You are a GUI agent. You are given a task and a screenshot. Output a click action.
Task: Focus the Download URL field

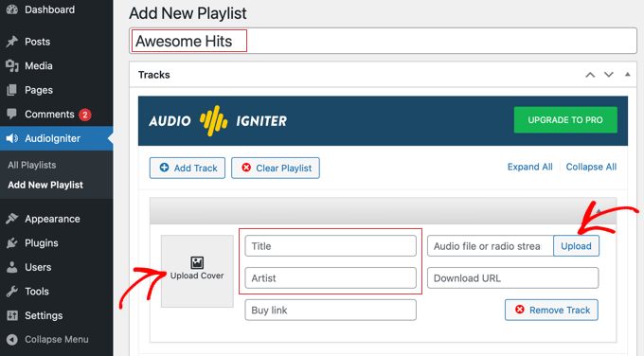513,278
